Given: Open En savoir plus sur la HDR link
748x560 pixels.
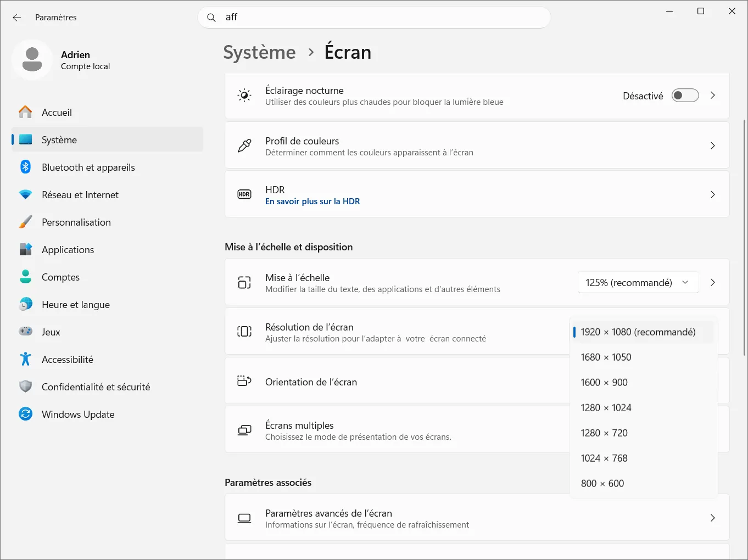Looking at the screenshot, I should coord(312,201).
